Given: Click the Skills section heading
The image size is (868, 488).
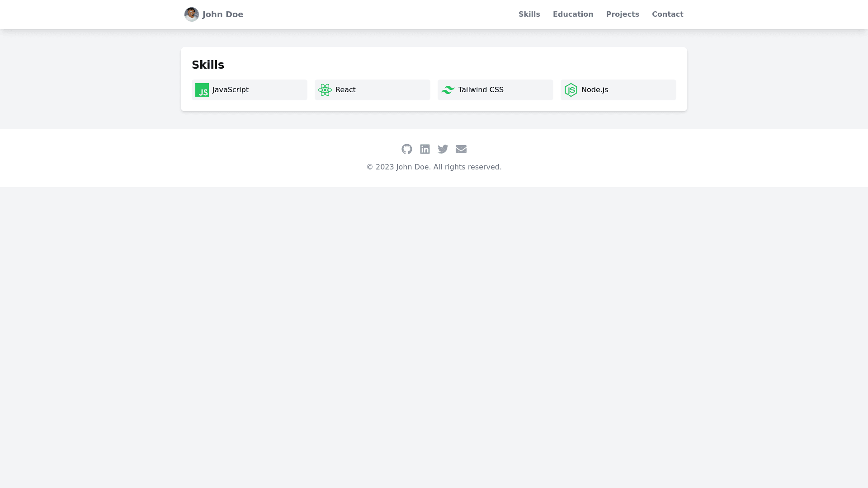Looking at the screenshot, I should [208, 65].
